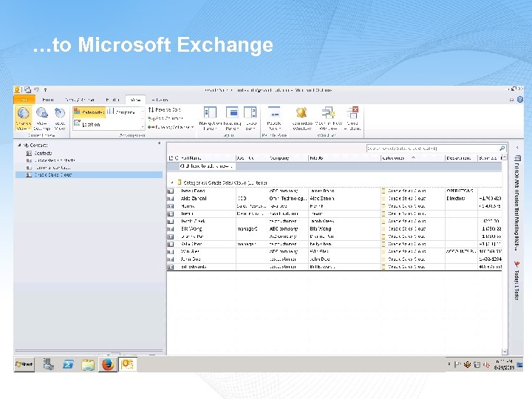The height and width of the screenshot is (399, 532).
Task: Collapse the Categories Oracle Sales Cloud group
Action: pyautogui.click(x=172, y=182)
